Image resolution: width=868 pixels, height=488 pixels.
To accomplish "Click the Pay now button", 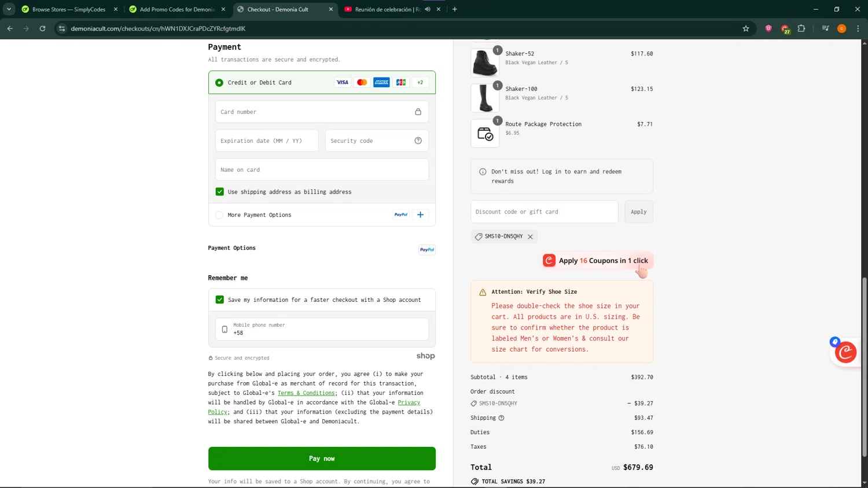I will click(x=322, y=459).
